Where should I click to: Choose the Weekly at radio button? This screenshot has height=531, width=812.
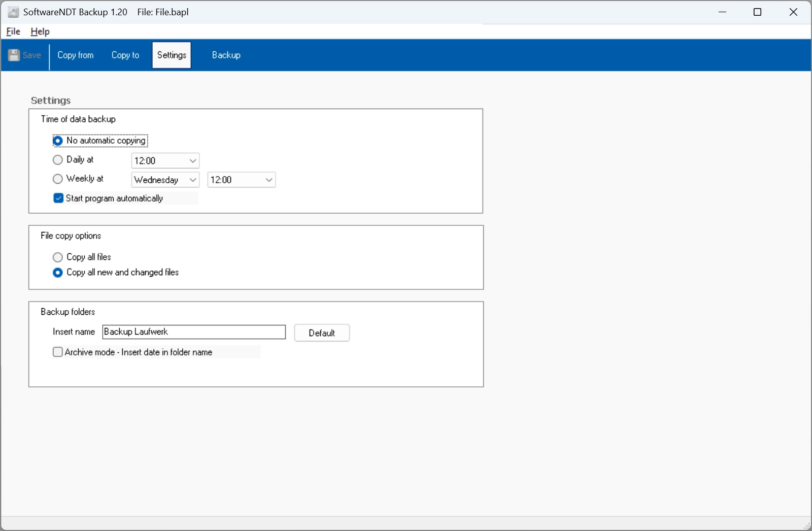pos(58,179)
